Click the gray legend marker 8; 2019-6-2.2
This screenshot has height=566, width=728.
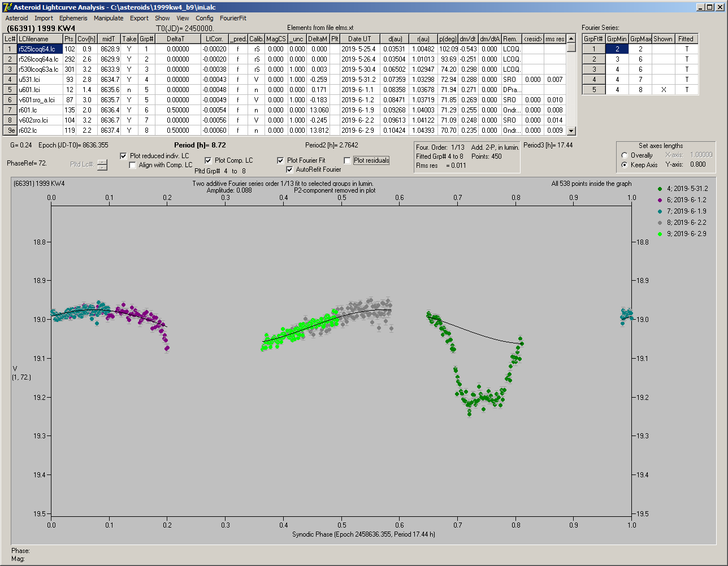[661, 223]
